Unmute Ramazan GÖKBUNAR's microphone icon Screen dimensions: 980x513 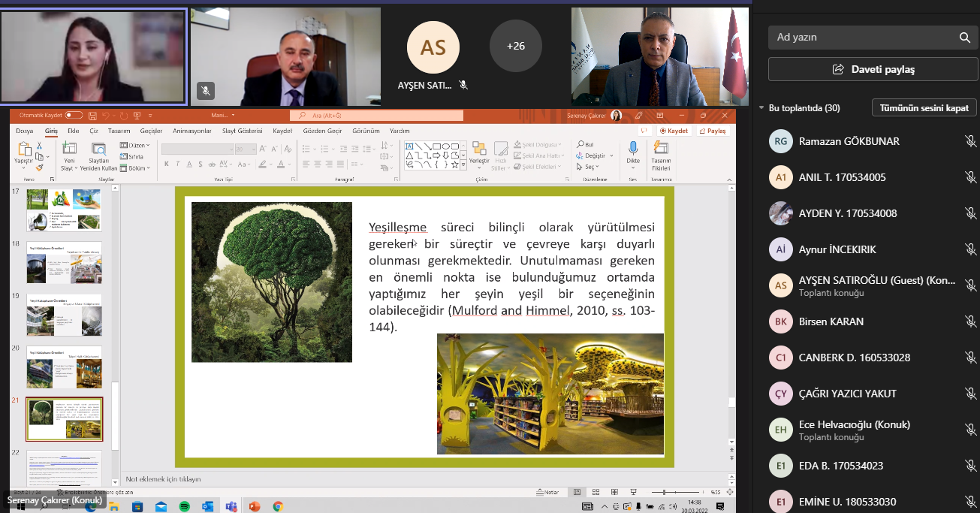[970, 141]
